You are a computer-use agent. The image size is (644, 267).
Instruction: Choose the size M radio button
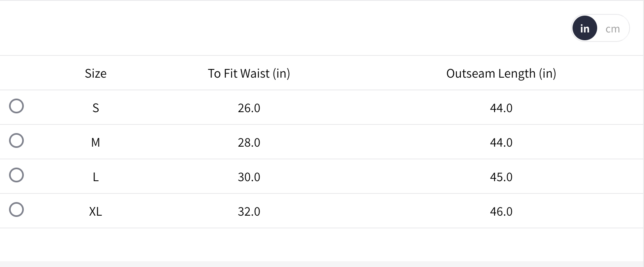coord(16,141)
